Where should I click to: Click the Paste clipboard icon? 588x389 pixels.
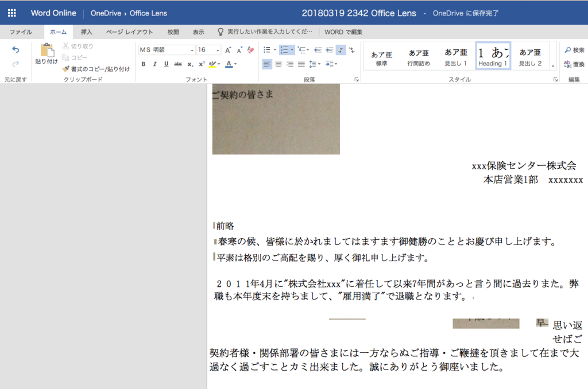coord(47,50)
